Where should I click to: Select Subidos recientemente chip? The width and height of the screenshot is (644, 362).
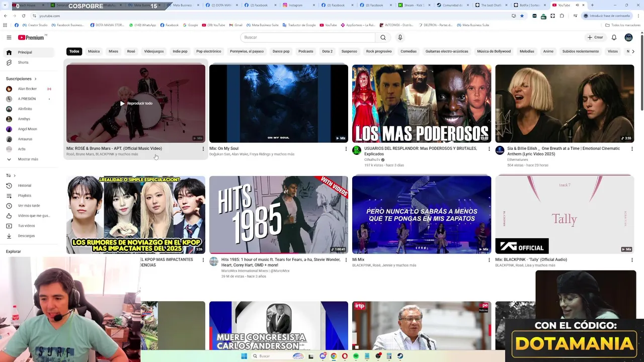[x=581, y=51]
